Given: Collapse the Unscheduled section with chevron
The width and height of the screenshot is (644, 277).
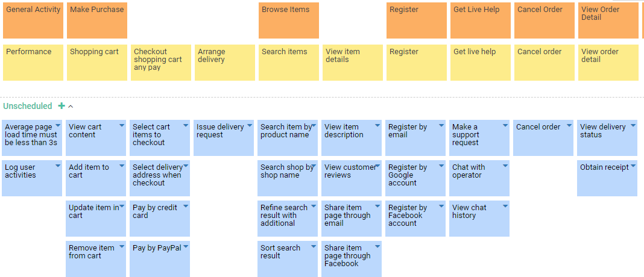Looking at the screenshot, I should coord(71,107).
